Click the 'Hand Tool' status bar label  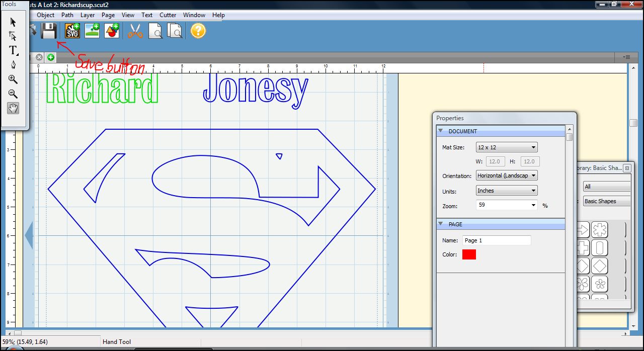click(117, 342)
